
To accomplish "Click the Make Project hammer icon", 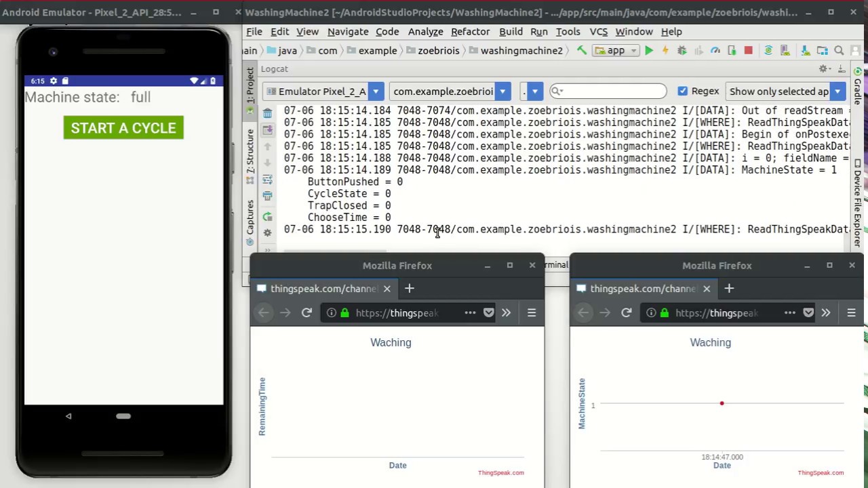I will [x=582, y=51].
